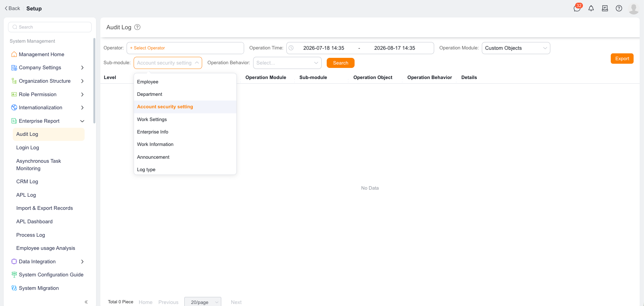
Task: Close the Sub-module dropdown
Action: [168, 63]
